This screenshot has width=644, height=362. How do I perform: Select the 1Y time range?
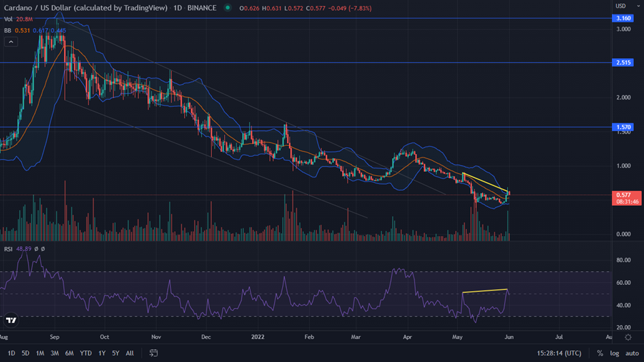(102, 353)
